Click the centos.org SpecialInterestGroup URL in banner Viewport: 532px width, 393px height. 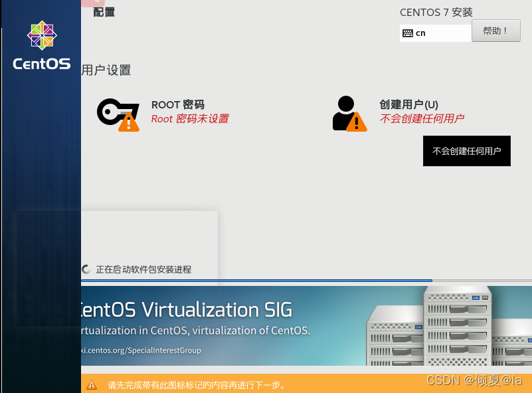point(141,350)
